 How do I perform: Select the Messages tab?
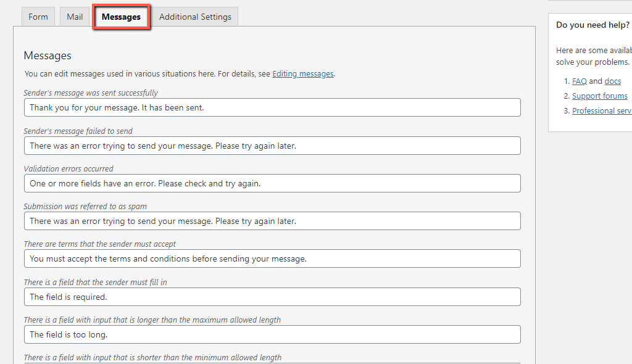pos(122,17)
